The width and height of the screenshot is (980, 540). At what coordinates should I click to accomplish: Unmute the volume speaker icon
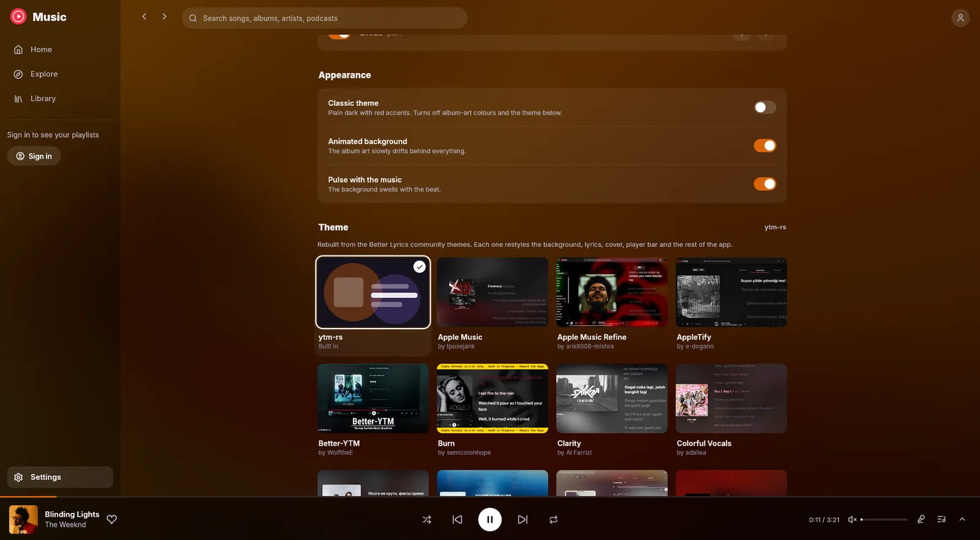pos(852,520)
